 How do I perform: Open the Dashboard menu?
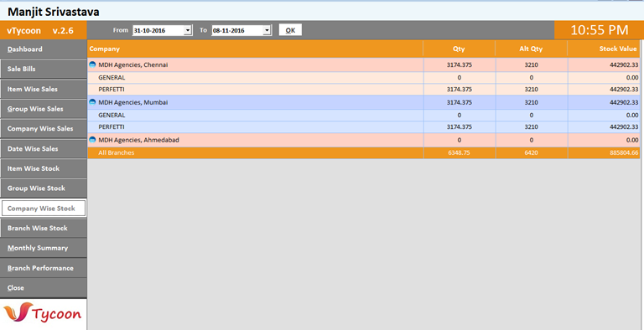point(43,49)
